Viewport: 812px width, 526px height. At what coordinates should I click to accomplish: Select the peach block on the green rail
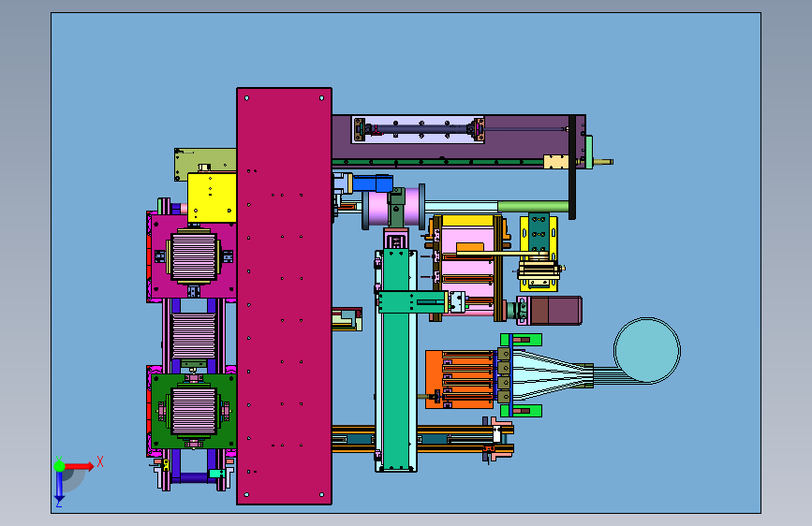click(555, 162)
